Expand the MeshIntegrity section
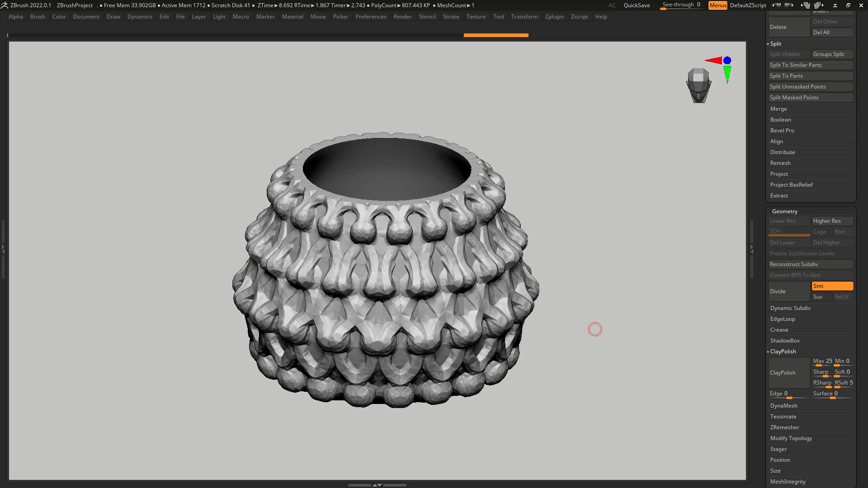This screenshot has height=488, width=868. point(788,482)
